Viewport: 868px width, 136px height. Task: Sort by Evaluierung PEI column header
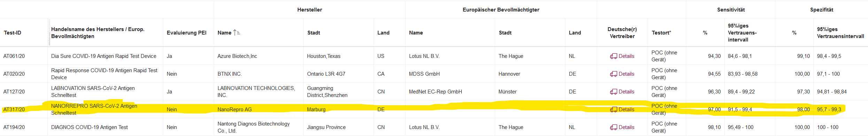coord(187,33)
